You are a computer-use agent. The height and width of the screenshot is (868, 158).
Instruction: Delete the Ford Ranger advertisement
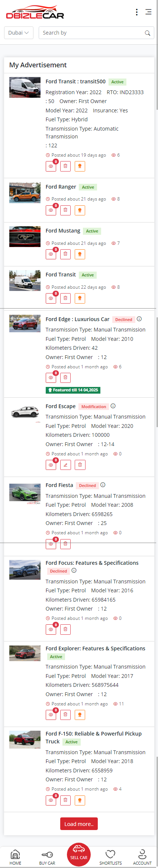click(x=65, y=210)
